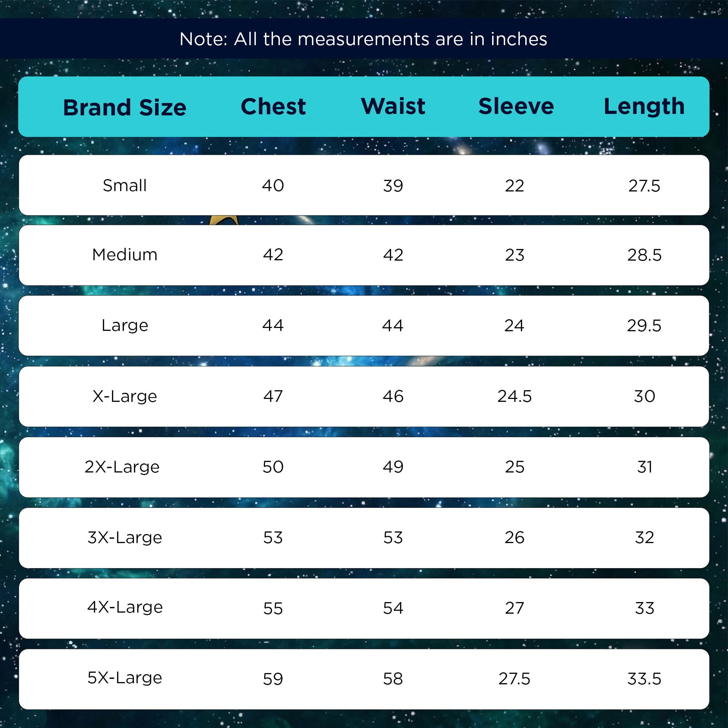
Task: Click the Large length value 29.5
Action: tap(644, 325)
